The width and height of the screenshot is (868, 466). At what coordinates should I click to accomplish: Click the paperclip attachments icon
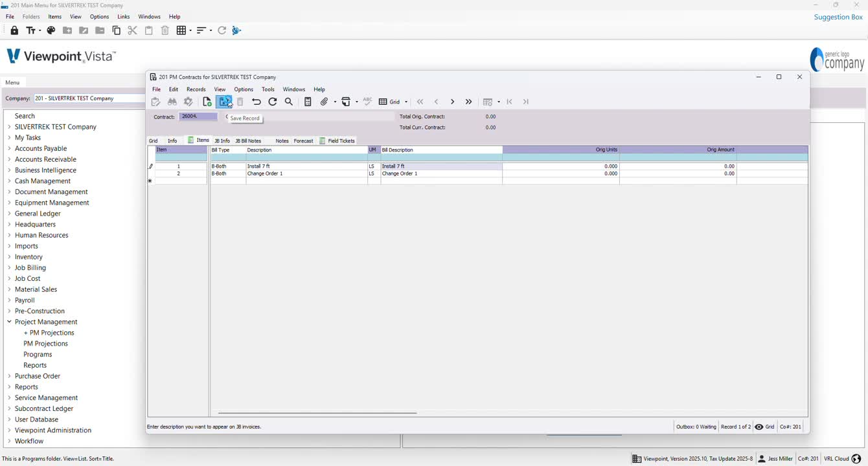(325, 102)
